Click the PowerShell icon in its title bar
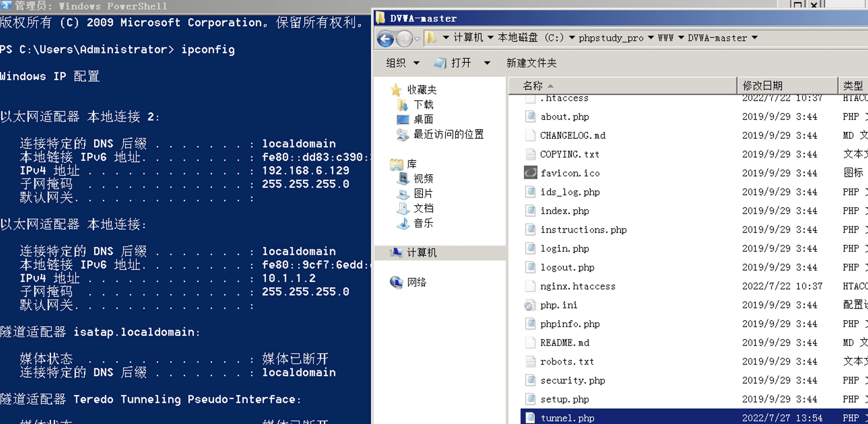 6,6
